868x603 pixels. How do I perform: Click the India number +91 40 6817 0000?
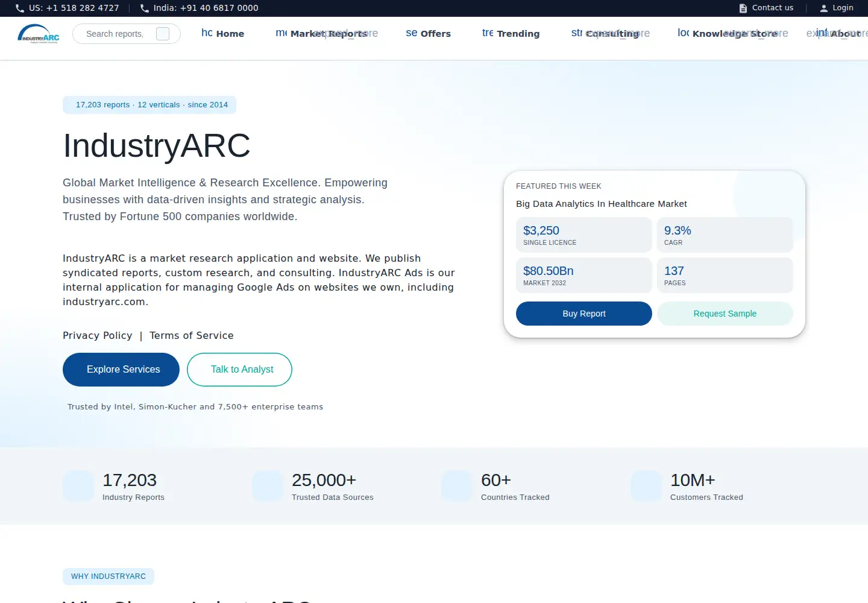point(206,8)
